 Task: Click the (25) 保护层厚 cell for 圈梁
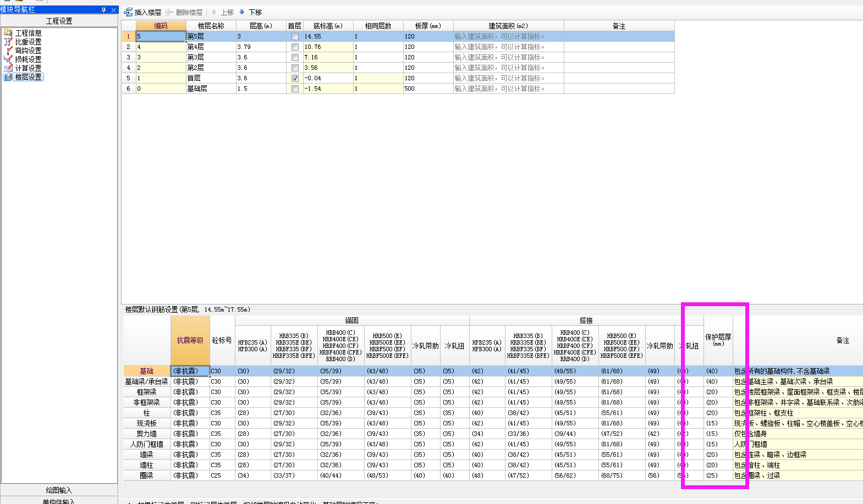718,475
